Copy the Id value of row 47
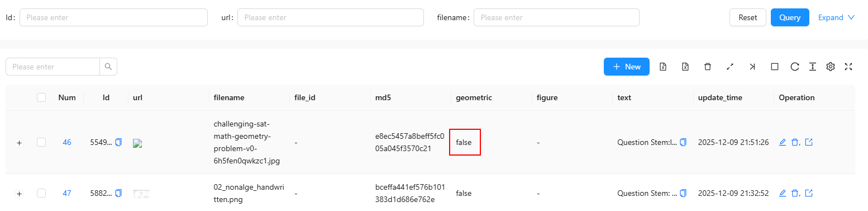Viewport: 868px width, 211px height. point(118,193)
